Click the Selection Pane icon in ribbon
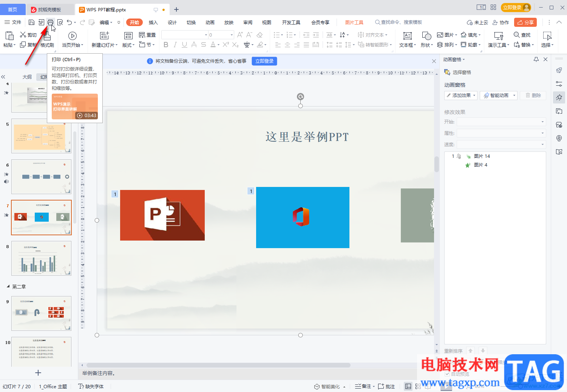Image resolution: width=567 pixels, height=392 pixels. (x=547, y=36)
